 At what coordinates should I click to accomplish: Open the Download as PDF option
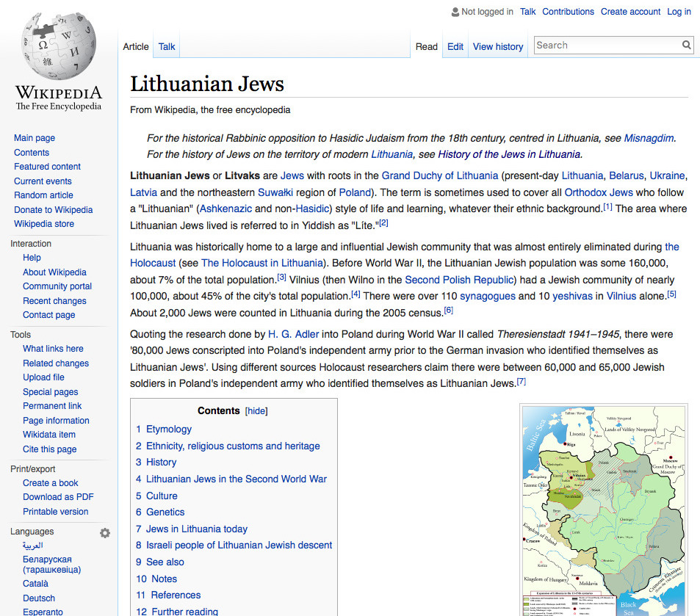(x=57, y=496)
